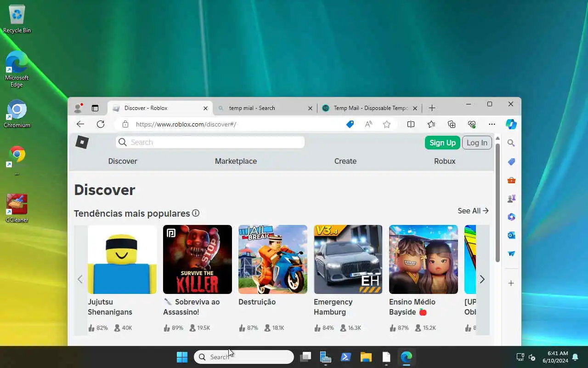Open Copilot icon in Edge toolbar
Viewport: 588px width, 368px height.
pos(511,124)
